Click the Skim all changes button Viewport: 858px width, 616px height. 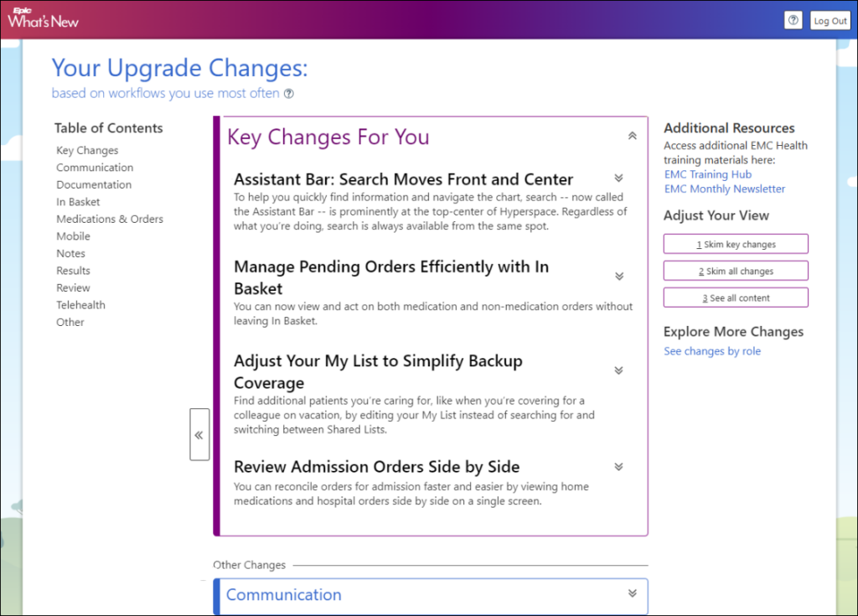tap(735, 270)
